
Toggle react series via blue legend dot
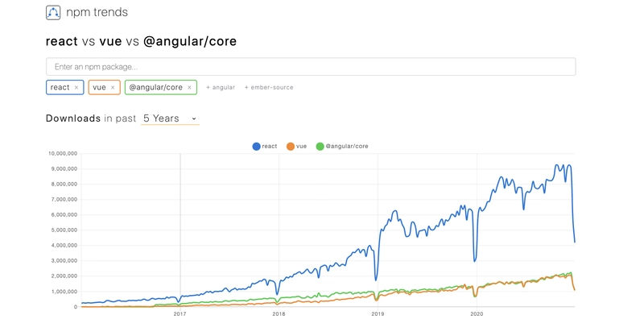tap(256, 147)
